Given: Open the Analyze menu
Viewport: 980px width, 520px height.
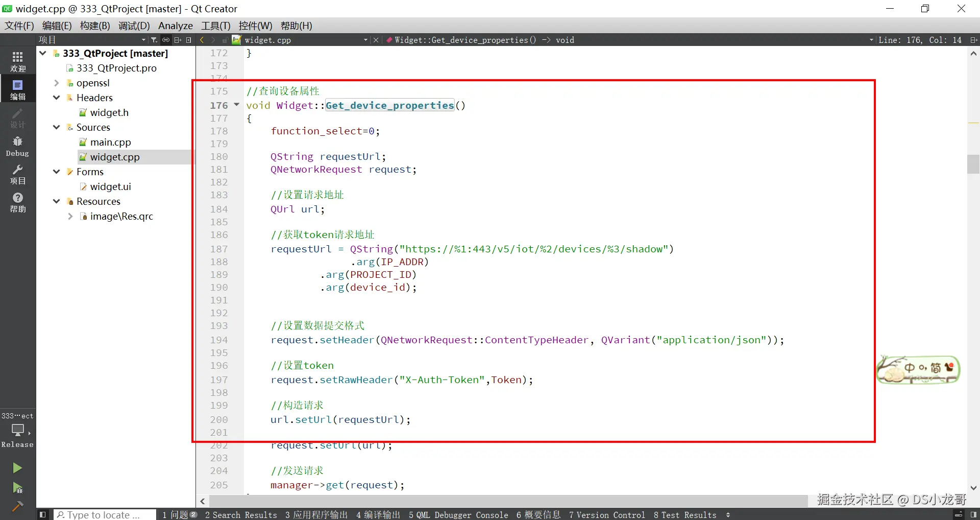Looking at the screenshot, I should coord(176,26).
